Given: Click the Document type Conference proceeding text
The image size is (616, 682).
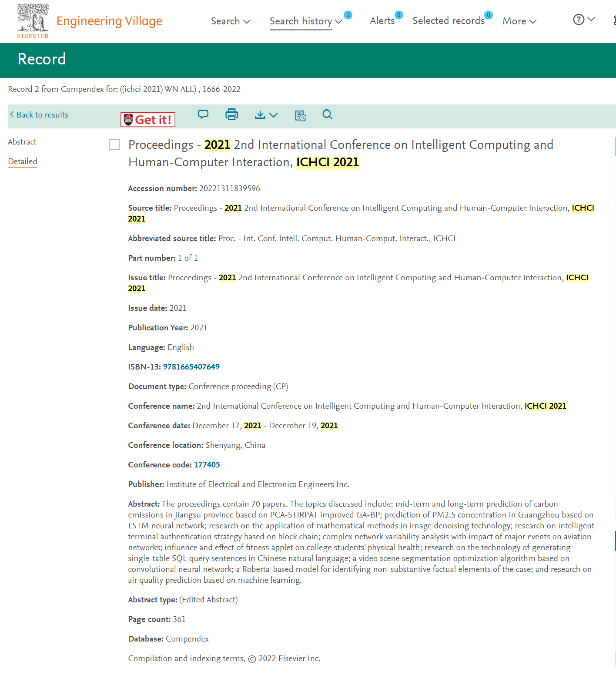Looking at the screenshot, I should tap(238, 386).
